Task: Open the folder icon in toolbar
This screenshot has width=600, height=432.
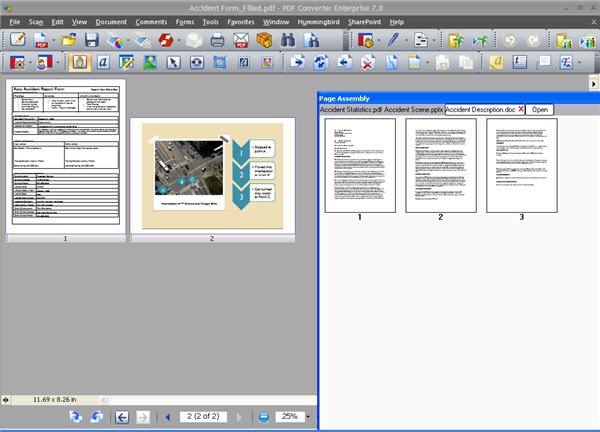Action: click(68, 41)
